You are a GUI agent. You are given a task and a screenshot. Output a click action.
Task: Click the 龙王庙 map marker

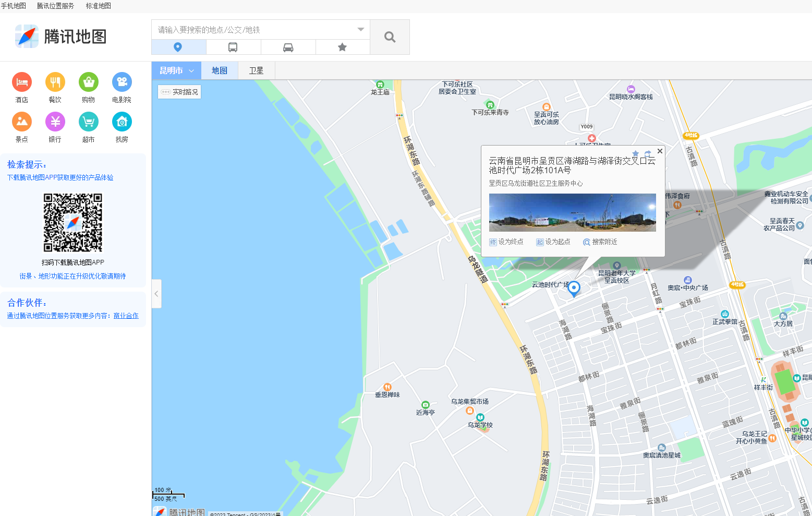380,85
